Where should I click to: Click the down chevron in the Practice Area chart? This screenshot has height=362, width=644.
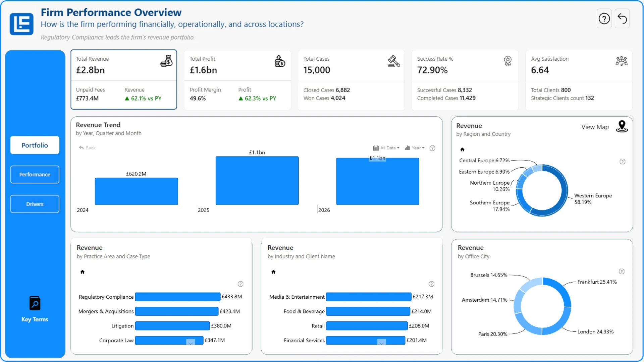tap(191, 342)
